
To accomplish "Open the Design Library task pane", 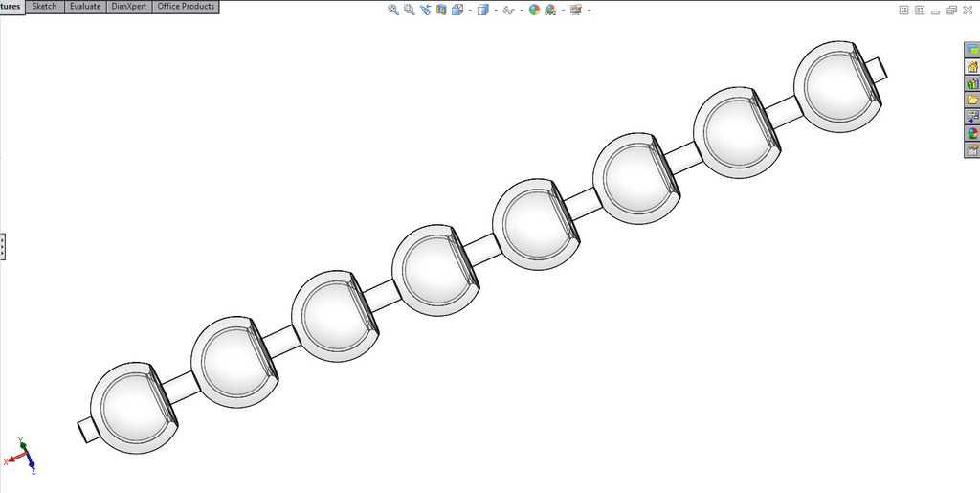I will [x=972, y=83].
